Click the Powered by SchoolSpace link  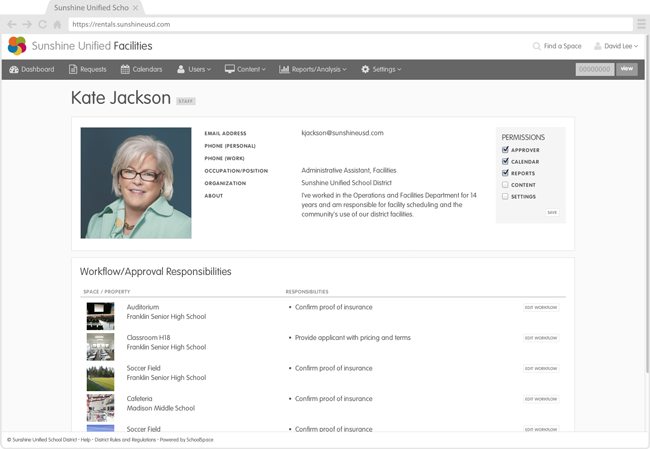187,440
